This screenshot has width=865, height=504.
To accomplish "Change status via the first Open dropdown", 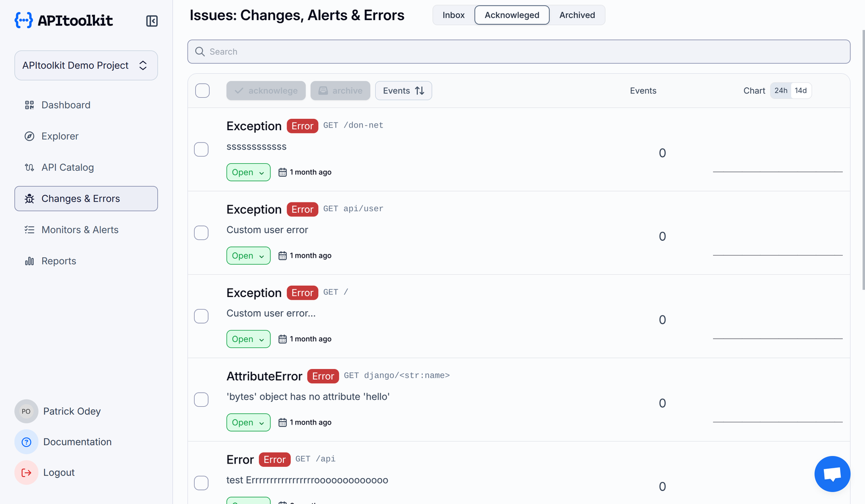I will (248, 172).
